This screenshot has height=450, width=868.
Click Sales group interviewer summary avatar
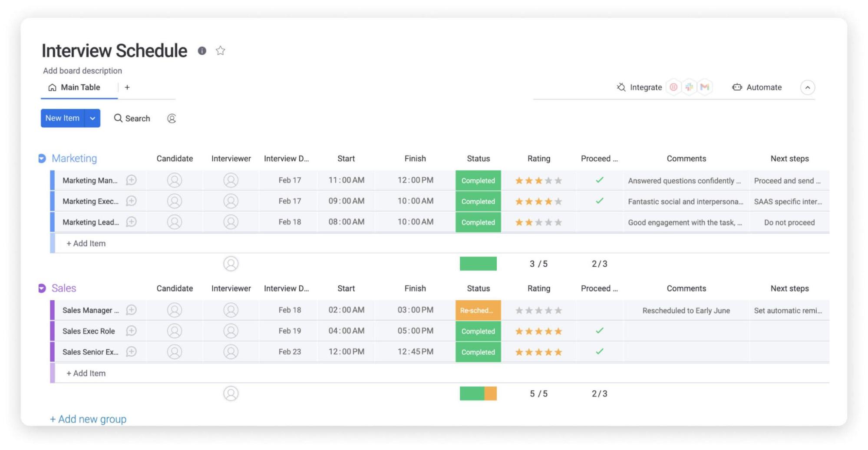[x=231, y=394]
